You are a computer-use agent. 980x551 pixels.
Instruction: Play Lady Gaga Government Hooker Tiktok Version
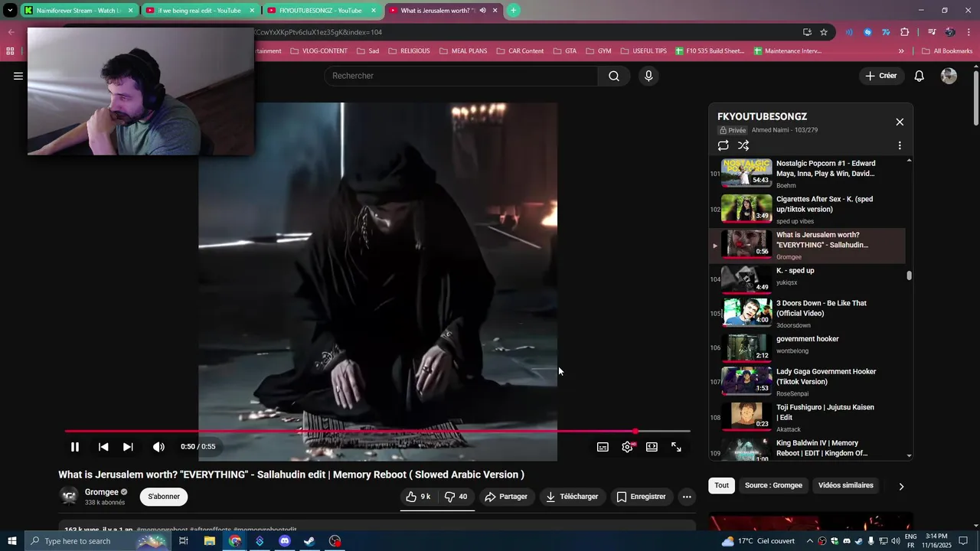tap(807, 382)
